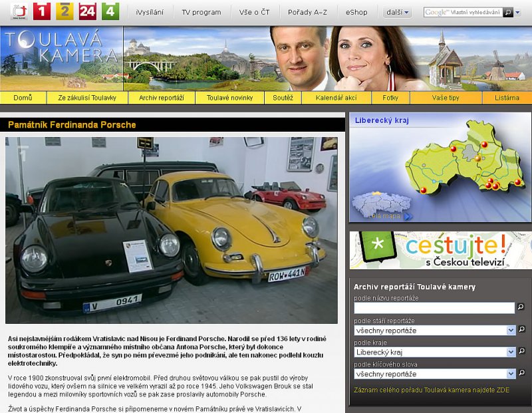
Task: Open TV program in top navigation
Action: tap(201, 12)
